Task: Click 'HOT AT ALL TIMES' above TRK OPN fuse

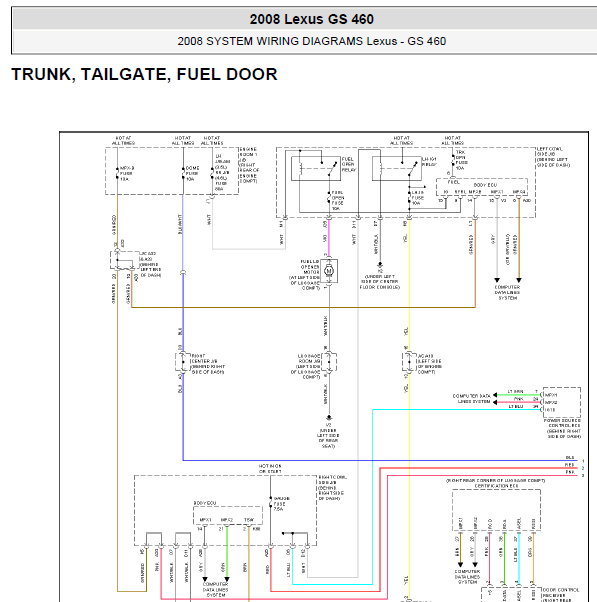Action: pyautogui.click(x=452, y=141)
